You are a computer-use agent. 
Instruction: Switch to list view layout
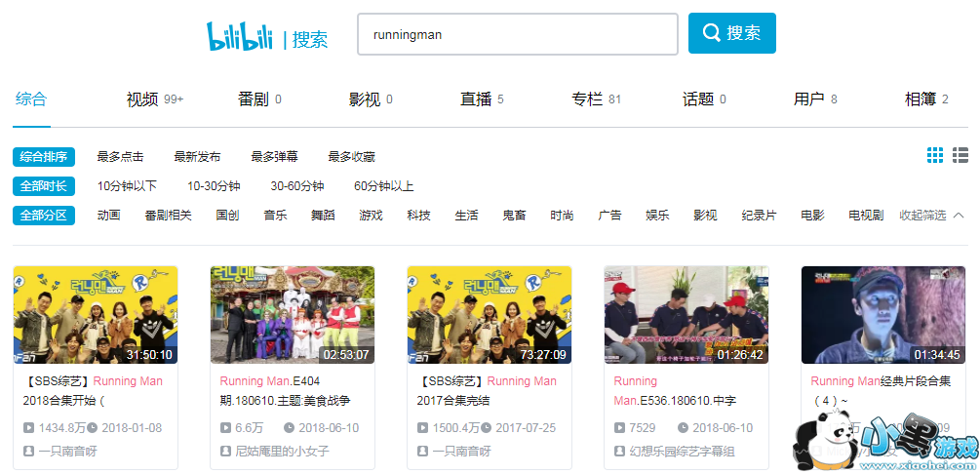pos(960,155)
